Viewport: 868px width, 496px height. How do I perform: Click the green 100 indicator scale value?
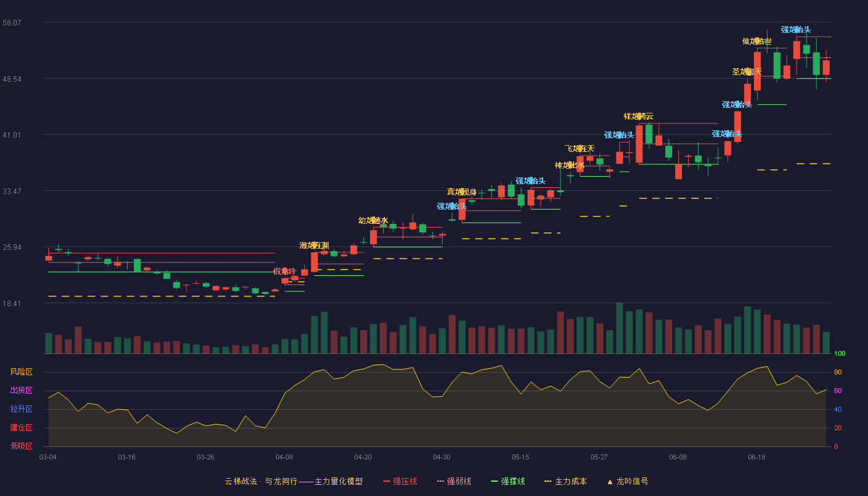pos(839,354)
